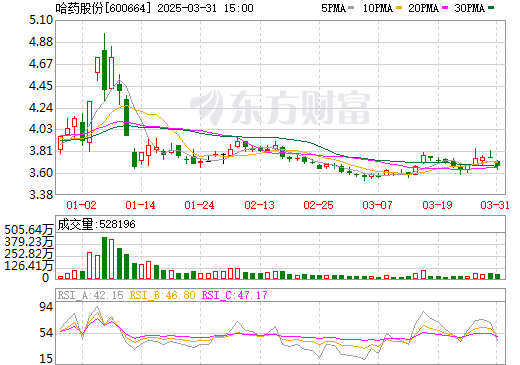Viewport: 520px width, 365px height.
Task: Click the 5.10 price axis label
Action: click(x=41, y=20)
